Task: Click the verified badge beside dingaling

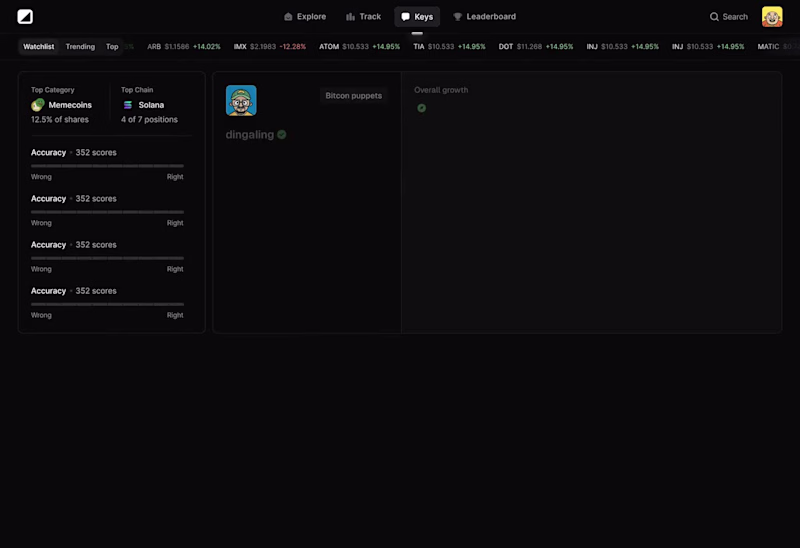Action: 282,135
